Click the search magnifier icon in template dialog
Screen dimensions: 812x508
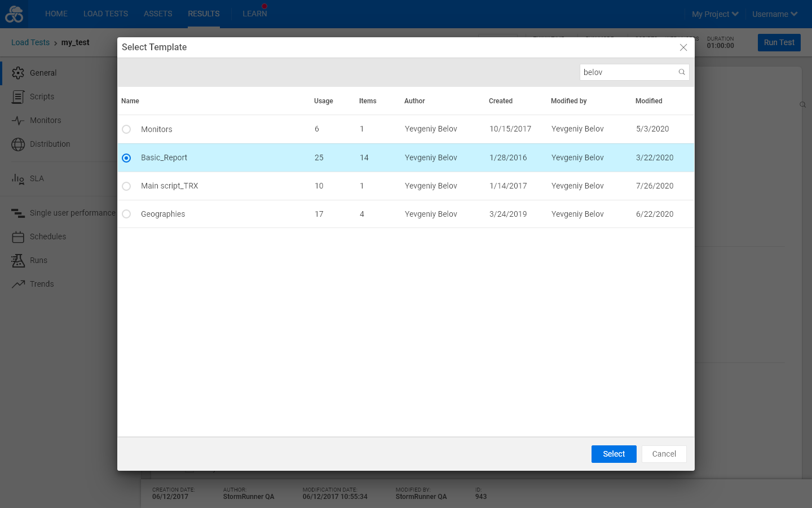682,72
